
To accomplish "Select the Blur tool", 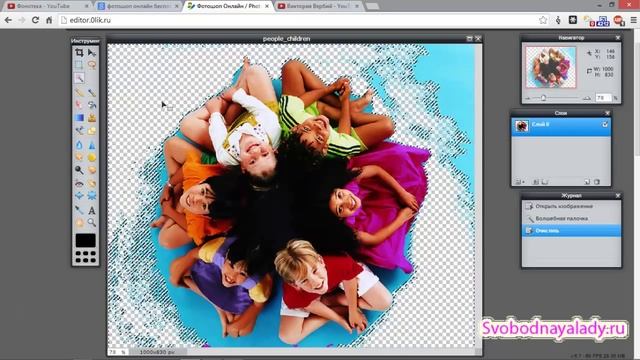I will [79, 145].
